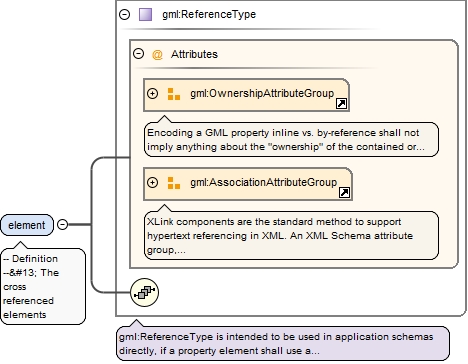This screenshot has height=364, width=468.
Task: Follow the AssociationAttributeGroup reference arrow icon
Action: tap(344, 193)
